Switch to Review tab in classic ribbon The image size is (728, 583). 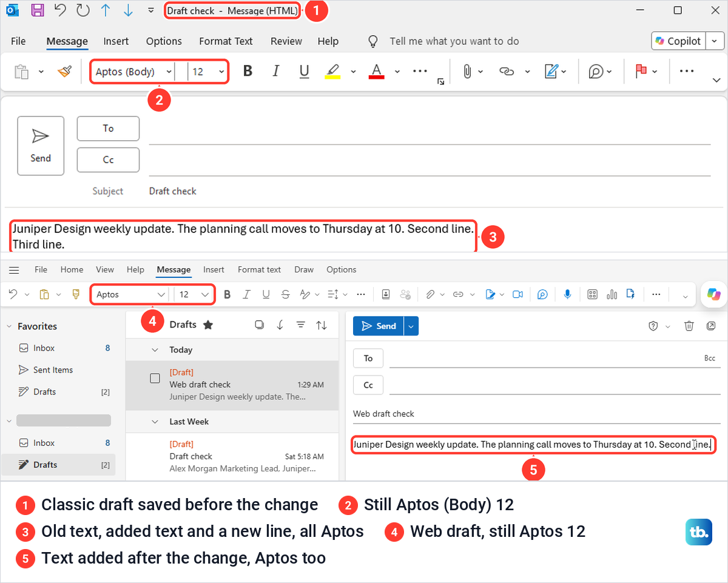286,41
